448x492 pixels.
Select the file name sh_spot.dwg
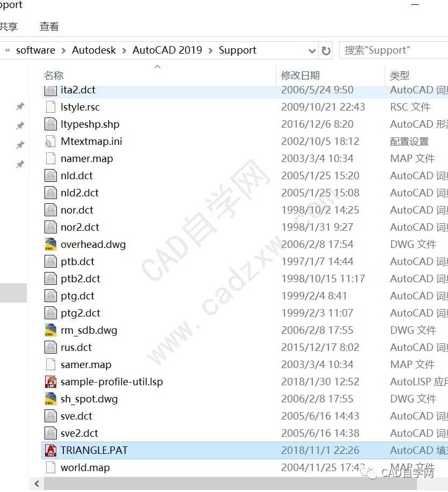pyautogui.click(x=89, y=399)
